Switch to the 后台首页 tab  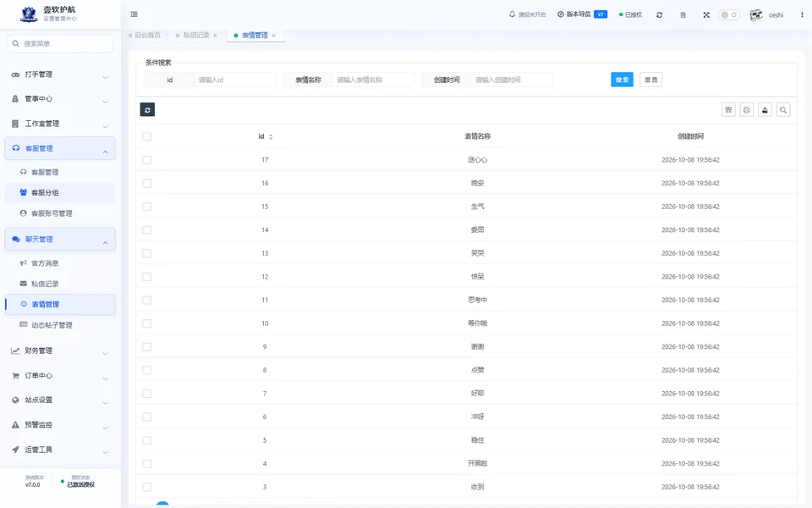pos(145,36)
